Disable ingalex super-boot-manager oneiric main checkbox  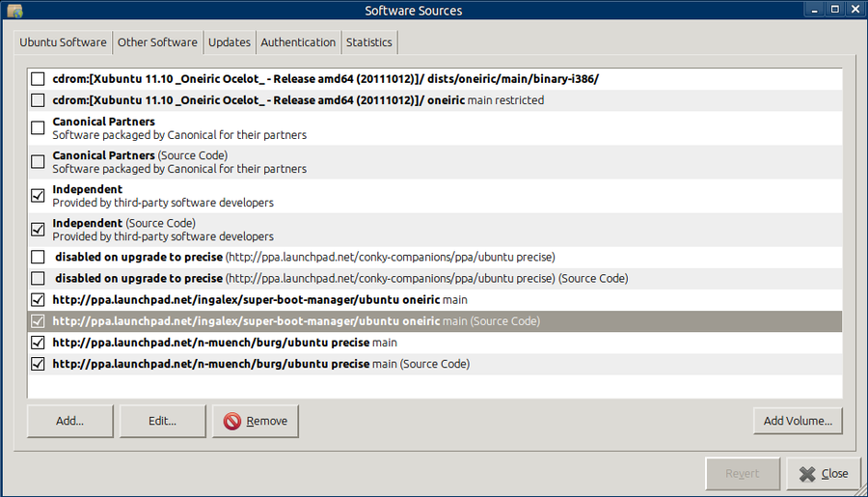click(38, 300)
